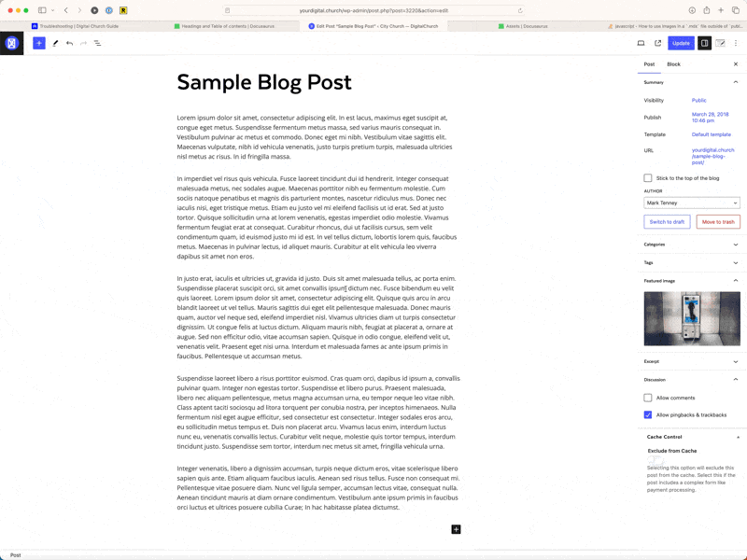Open a new Safari tab
Screen dimensions: 747x560
click(721, 10)
